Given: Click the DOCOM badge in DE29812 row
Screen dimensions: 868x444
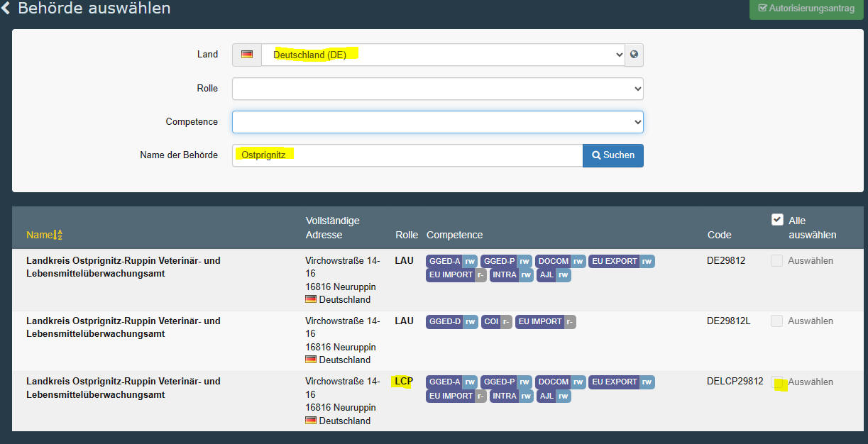Looking at the screenshot, I should 561,261.
